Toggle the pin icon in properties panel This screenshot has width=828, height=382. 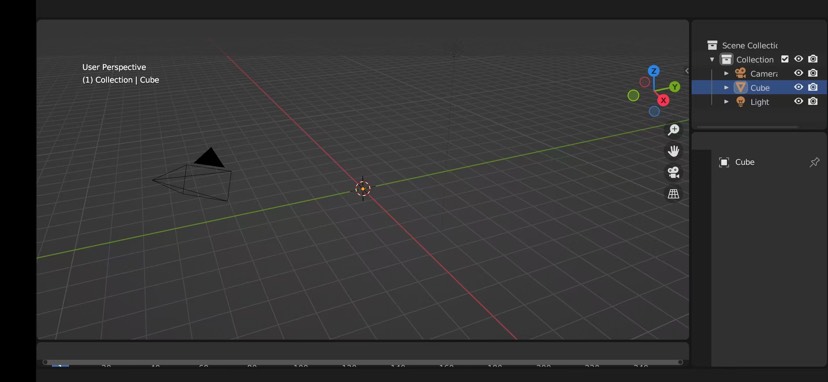(x=814, y=163)
